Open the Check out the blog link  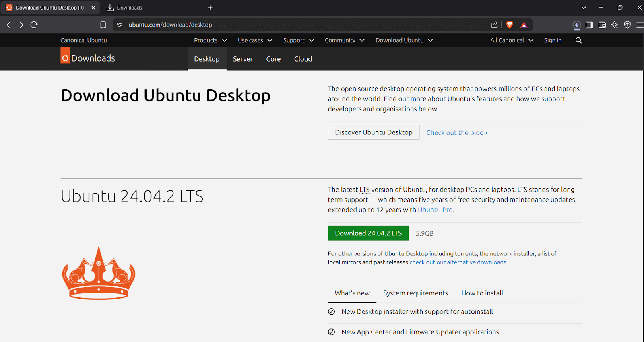(457, 133)
